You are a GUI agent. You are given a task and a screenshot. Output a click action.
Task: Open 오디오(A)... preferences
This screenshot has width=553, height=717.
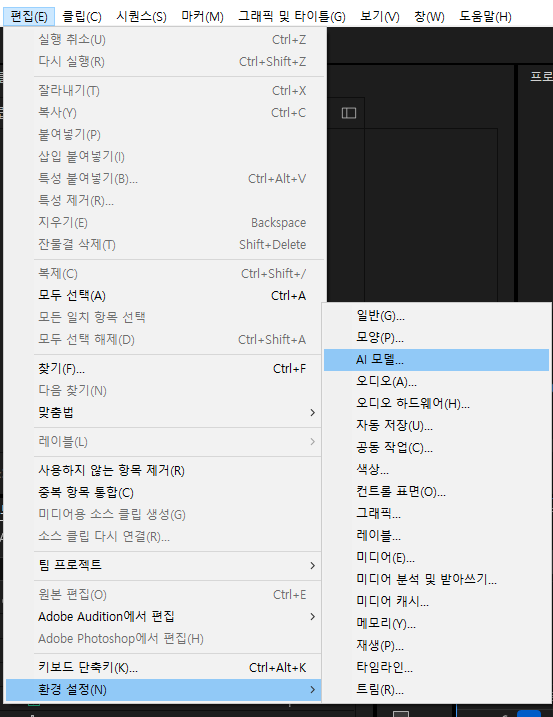pyautogui.click(x=436, y=381)
